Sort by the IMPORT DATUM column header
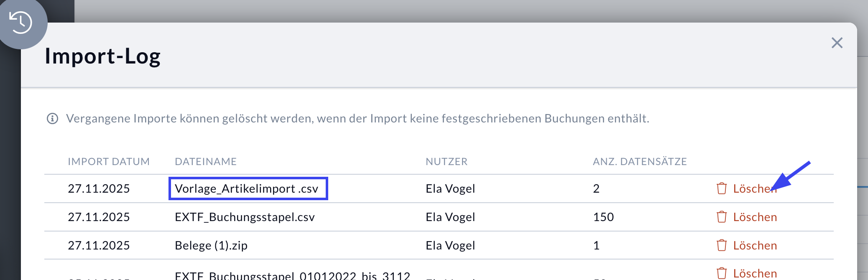The image size is (868, 280). point(109,162)
